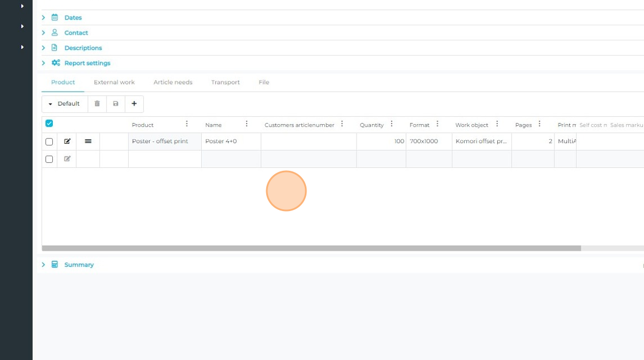This screenshot has height=360, width=644.
Task: Click the hamburger menu icon in Poster row
Action: (88, 141)
